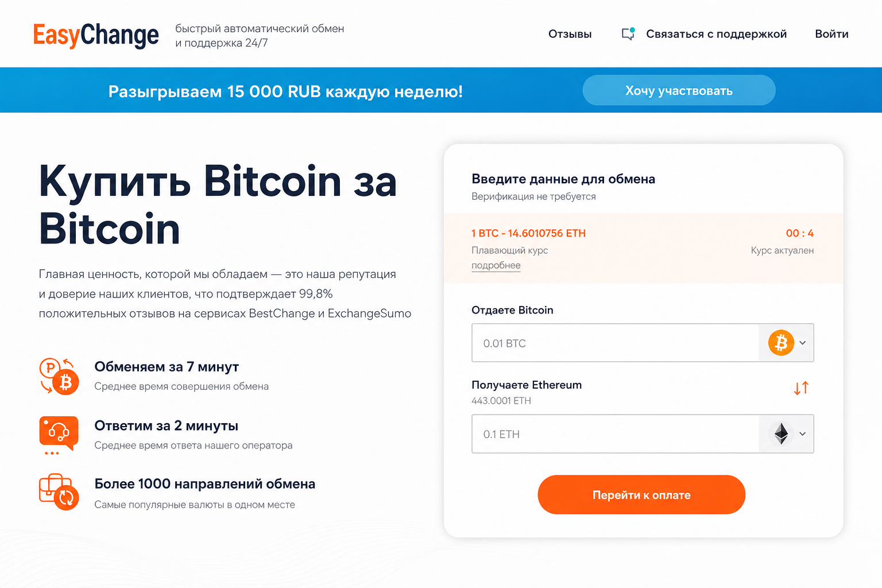The width and height of the screenshot is (882, 588).
Task: Click the operator headset chat icon
Action: click(x=59, y=435)
